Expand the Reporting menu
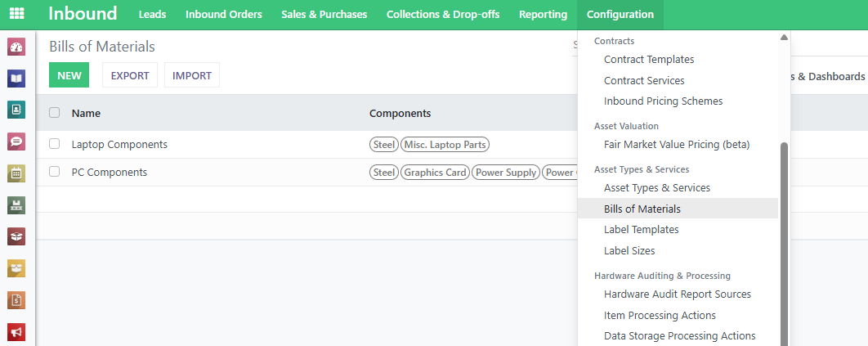The height and width of the screenshot is (346, 868). [x=543, y=14]
